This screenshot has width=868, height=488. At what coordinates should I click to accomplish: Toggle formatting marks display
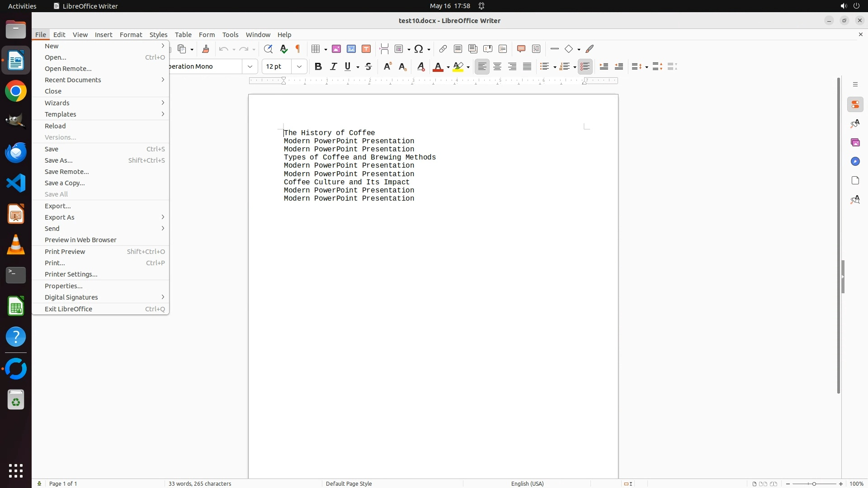298,49
